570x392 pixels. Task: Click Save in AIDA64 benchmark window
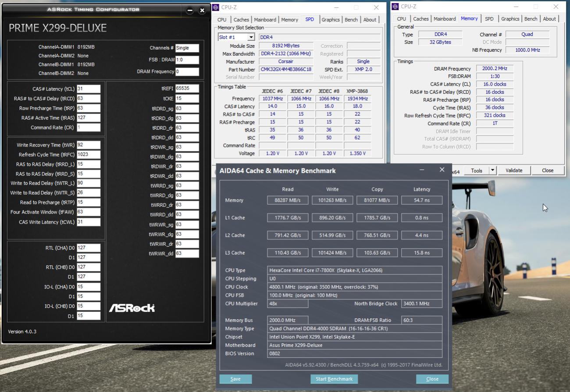[x=235, y=379]
